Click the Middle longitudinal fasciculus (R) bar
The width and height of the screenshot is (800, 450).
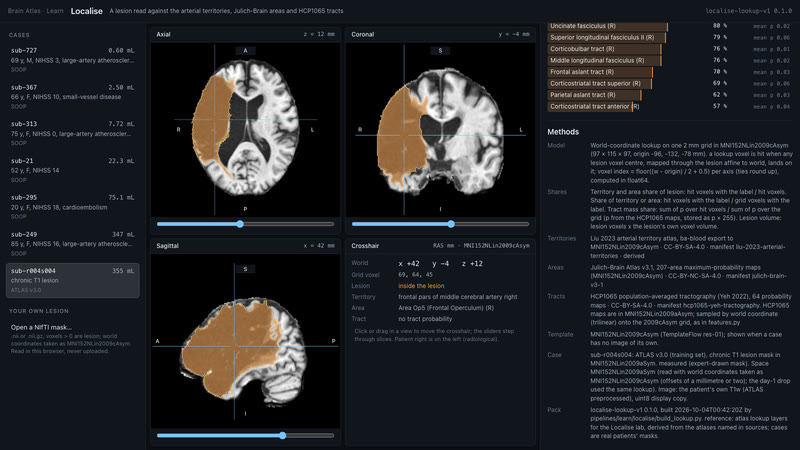tap(605, 60)
